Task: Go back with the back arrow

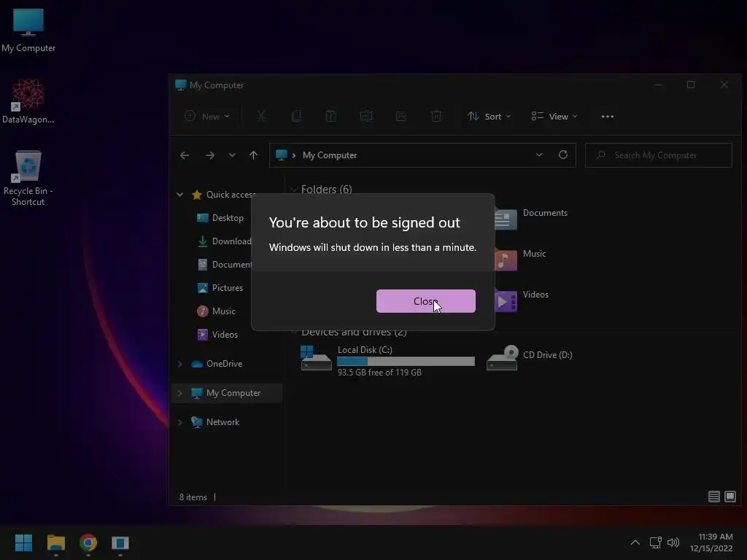Action: (x=185, y=155)
